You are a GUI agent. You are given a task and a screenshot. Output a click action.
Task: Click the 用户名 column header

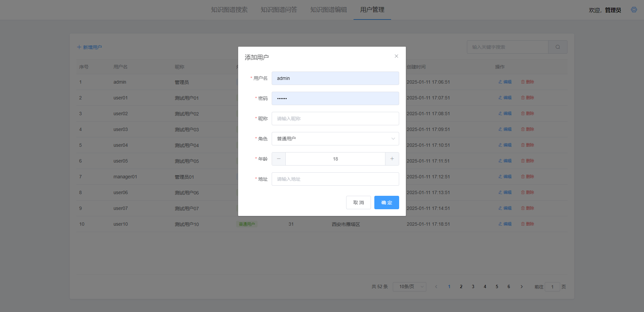[120, 67]
